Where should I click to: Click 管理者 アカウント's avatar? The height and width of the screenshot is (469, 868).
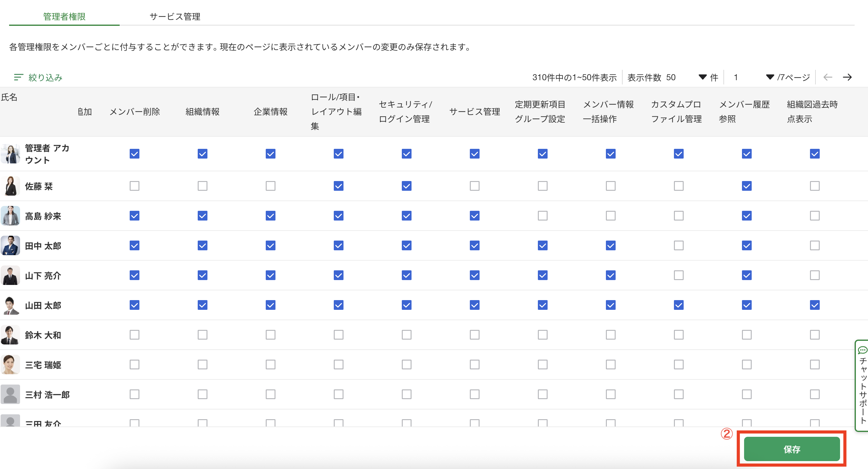tap(10, 154)
